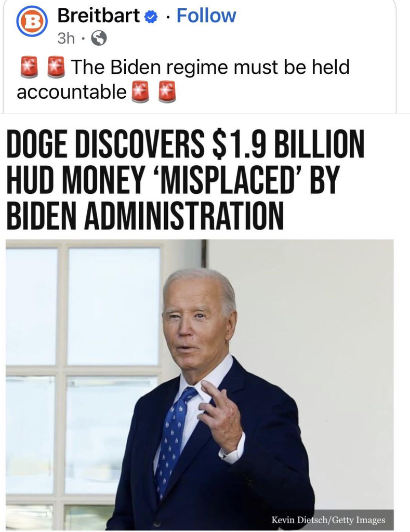Click the globe public audience icon
This screenshot has height=532, width=410.
coord(99,38)
